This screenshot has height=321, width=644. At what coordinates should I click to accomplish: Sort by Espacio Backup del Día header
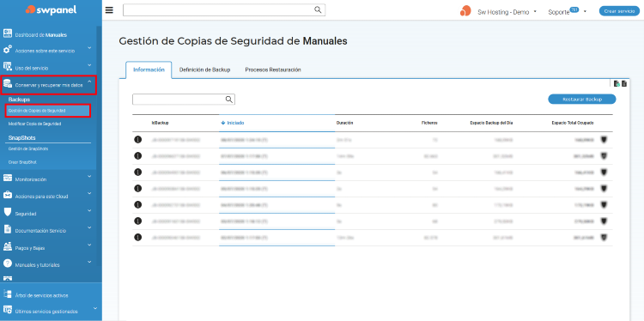coord(491,123)
